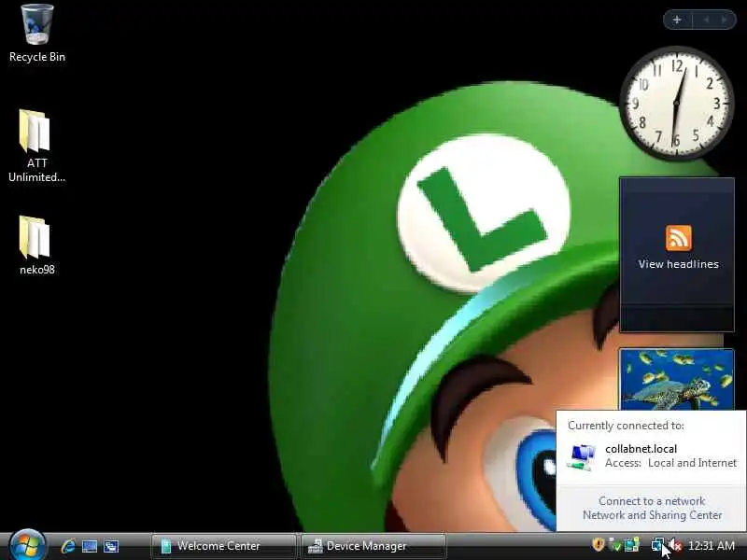Select the ATT Unlimited folder icon

37,146
